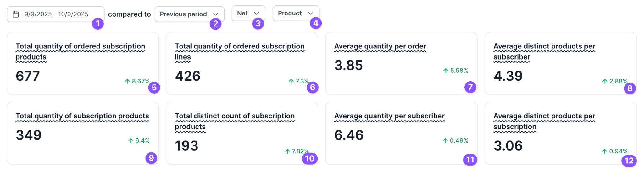Expand the Previous period comparison dropdown
The height and width of the screenshot is (171, 644).
click(189, 14)
